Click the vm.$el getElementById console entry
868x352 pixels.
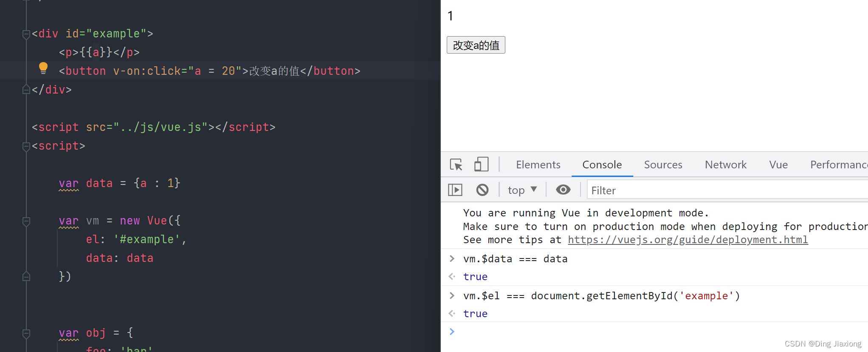(x=601, y=296)
